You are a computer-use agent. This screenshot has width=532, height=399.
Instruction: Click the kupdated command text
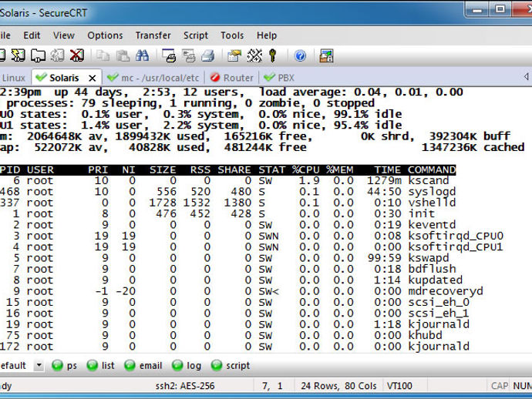[x=436, y=280]
